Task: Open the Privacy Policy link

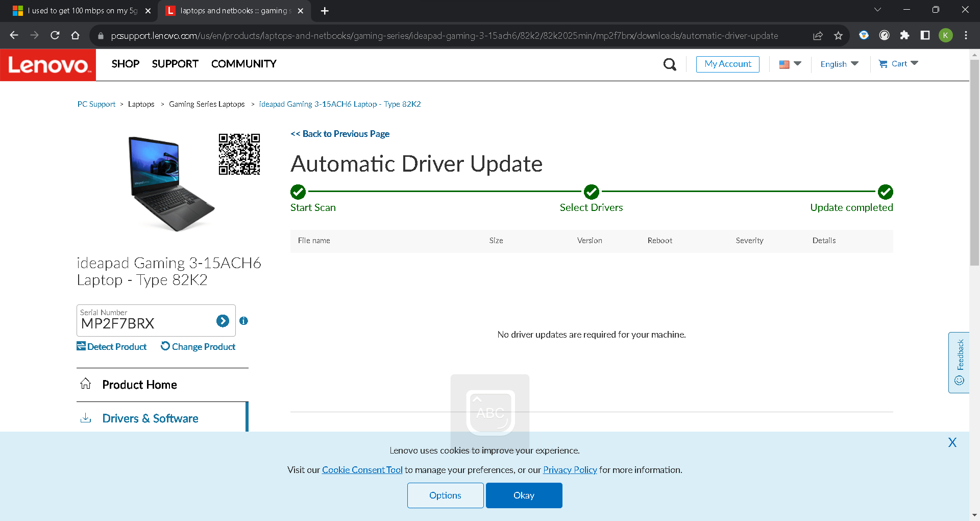Action: [x=570, y=470]
